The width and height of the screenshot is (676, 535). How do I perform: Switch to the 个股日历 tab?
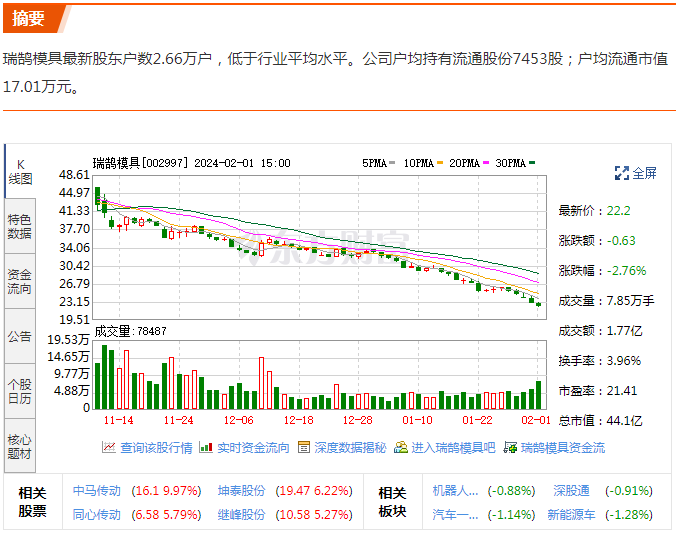tap(20, 391)
